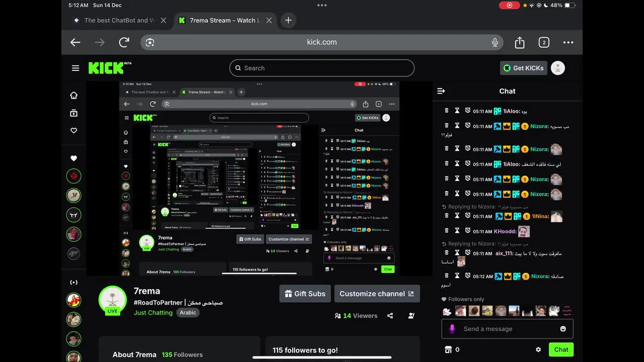Go to Home in Kick sidebar
The height and width of the screenshot is (362, 644).
[x=74, y=96]
